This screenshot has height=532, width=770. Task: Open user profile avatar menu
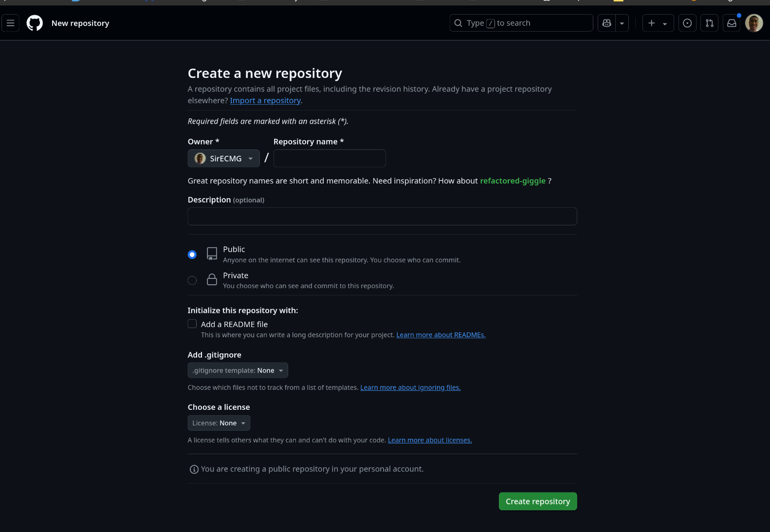tap(754, 23)
